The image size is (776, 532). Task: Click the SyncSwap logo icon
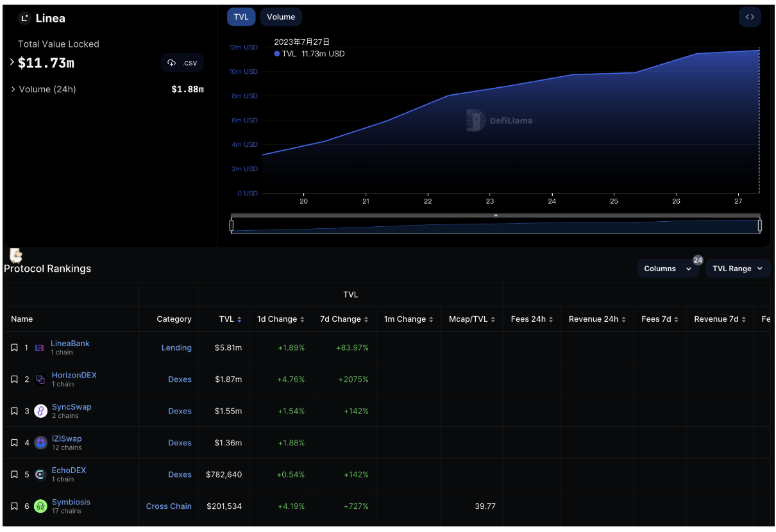[x=40, y=411]
